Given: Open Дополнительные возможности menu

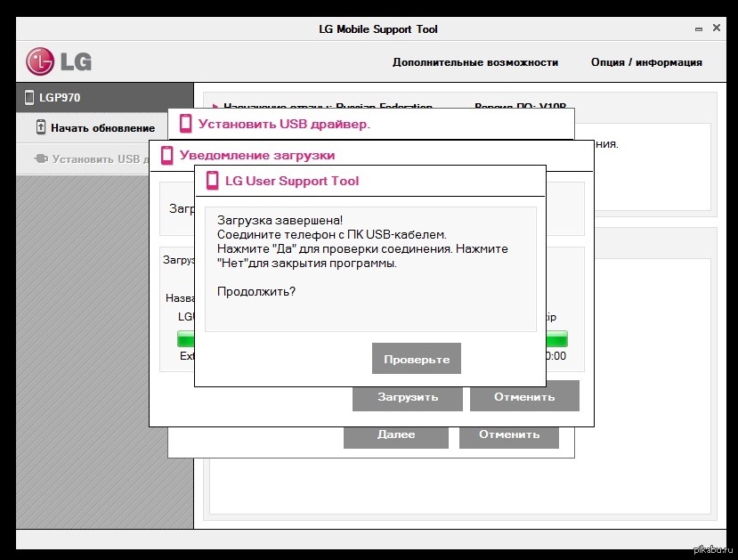Looking at the screenshot, I should point(475,62).
